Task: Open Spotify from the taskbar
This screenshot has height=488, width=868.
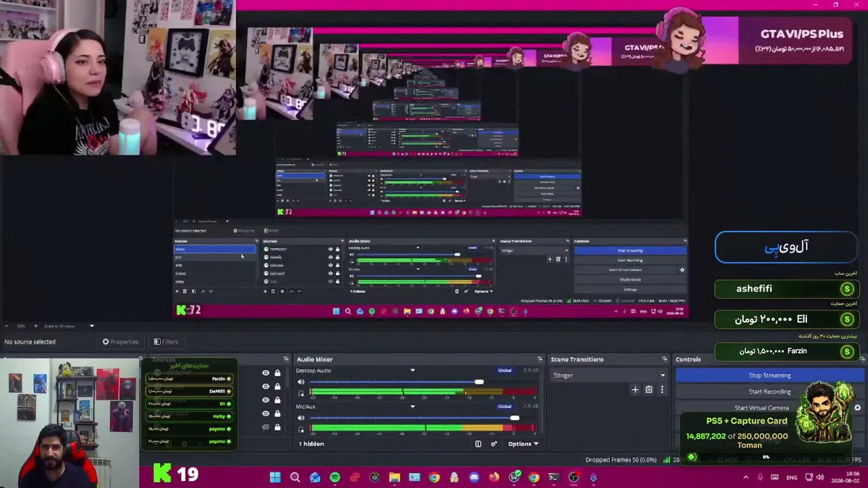Action: 335,477
